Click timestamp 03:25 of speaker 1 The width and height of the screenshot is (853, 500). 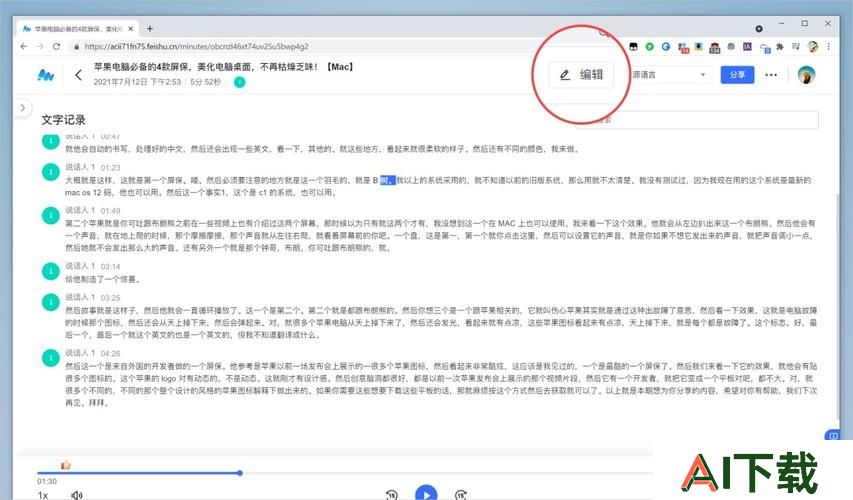coord(110,298)
